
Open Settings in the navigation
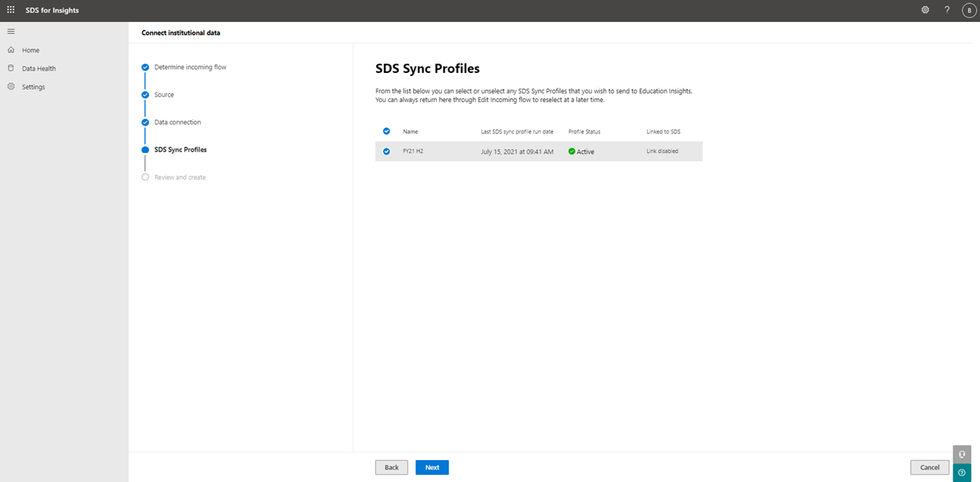(x=33, y=86)
